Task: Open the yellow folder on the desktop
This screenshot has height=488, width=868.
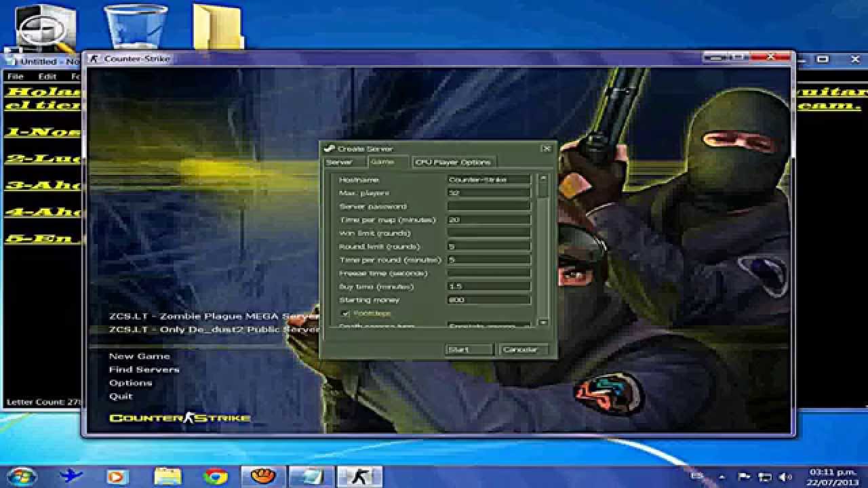Action: [217, 27]
